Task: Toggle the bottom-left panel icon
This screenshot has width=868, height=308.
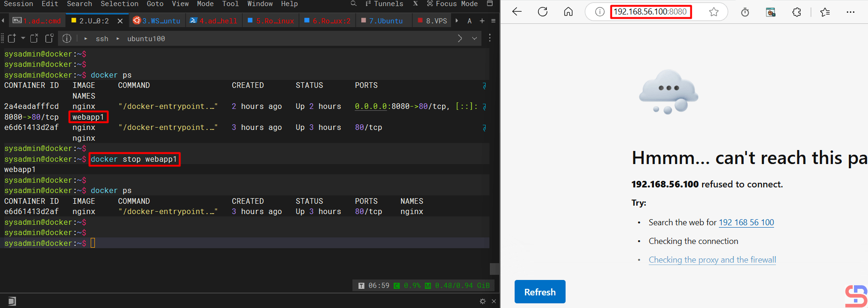Action: (x=12, y=301)
